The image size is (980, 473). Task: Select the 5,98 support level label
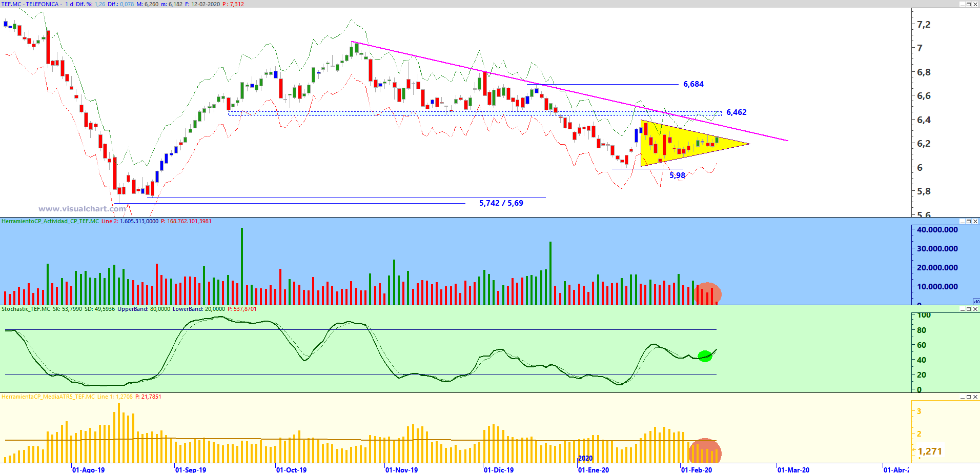[x=677, y=175]
